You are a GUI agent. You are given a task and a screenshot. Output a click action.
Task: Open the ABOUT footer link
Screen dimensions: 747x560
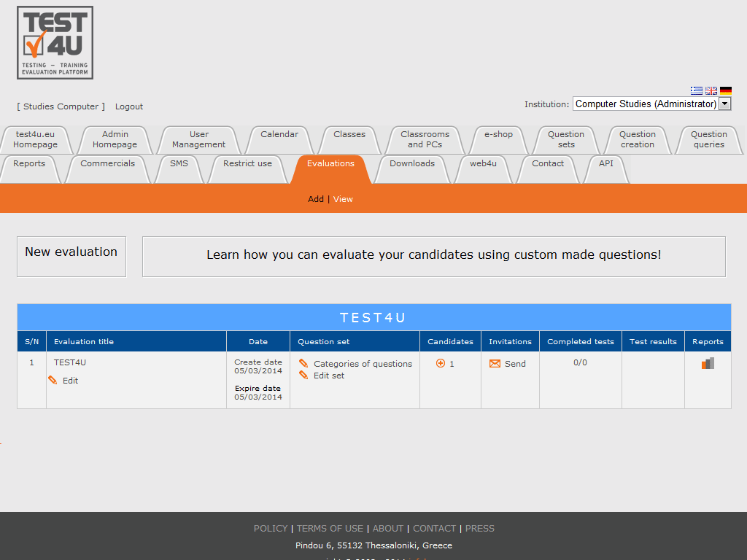388,529
